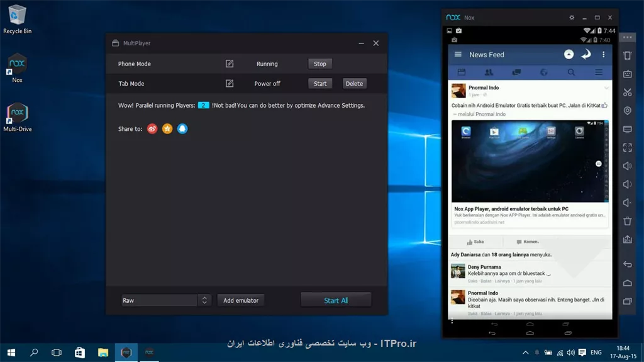644x362 pixels.
Task: Open the trash can icon in Nox sidebar
Action: click(x=627, y=222)
